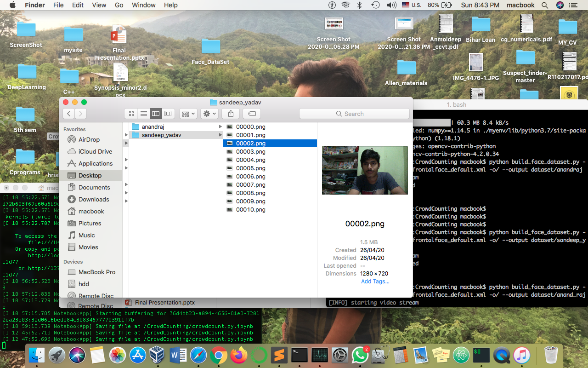Screen dimensions: 588x368
Task: Click the Bluetooth menu bar icon
Action: tap(360, 5)
